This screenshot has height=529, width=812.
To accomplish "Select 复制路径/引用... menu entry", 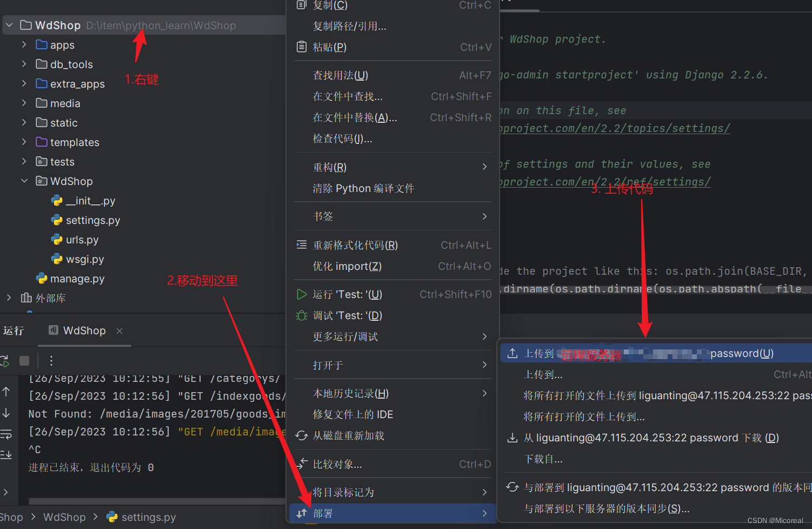I will (392, 26).
